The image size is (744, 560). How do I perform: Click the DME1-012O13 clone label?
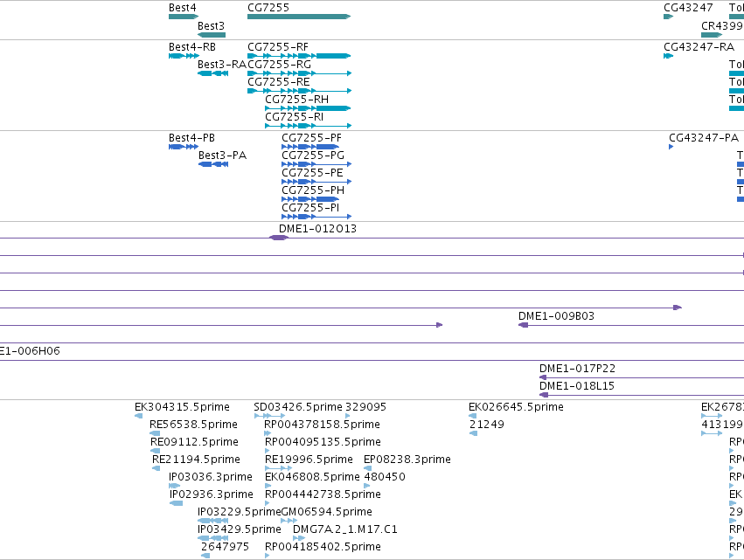[317, 229]
